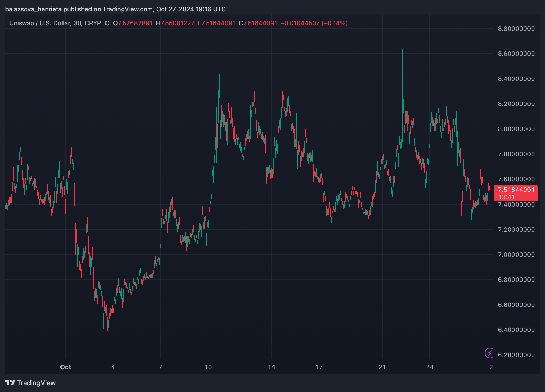Click the TradingView logo mark
545x392 pixels.
(x=10, y=383)
